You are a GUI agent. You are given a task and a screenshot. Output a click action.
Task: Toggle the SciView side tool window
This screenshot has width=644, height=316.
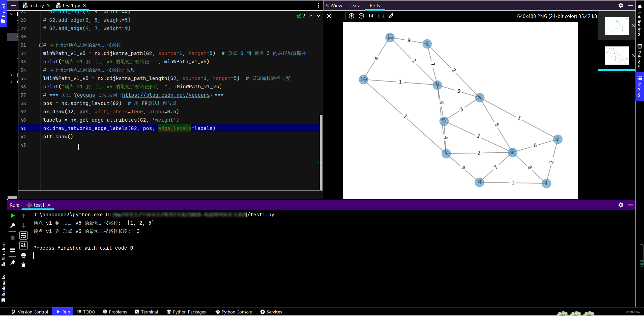click(x=639, y=86)
